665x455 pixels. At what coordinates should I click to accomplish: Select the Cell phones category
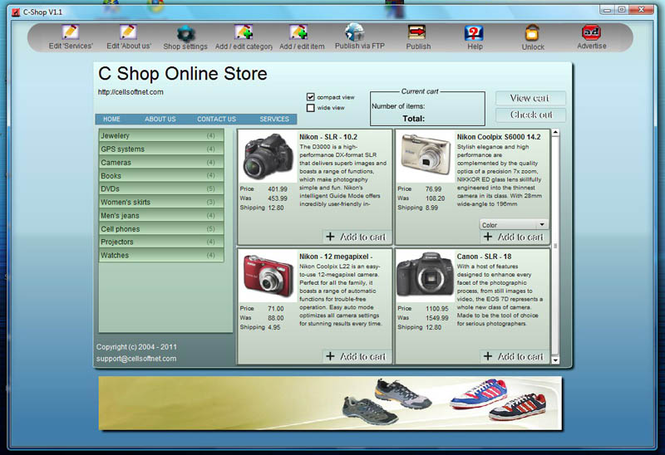(x=161, y=229)
